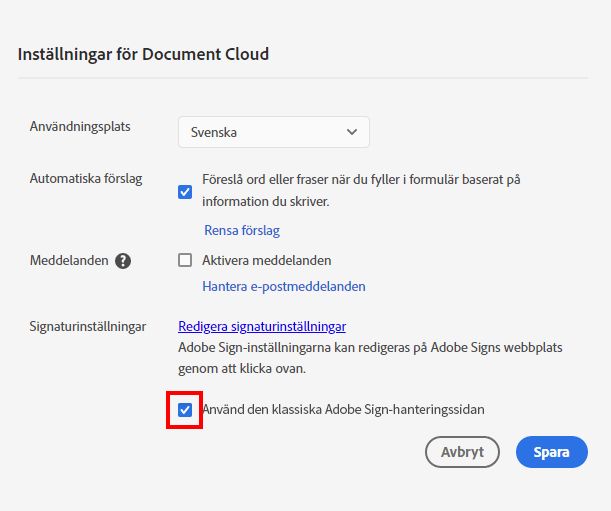Image resolution: width=611 pixels, height=511 pixels.
Task: Open the Hantera e-postmeddelanden link
Action: tap(284, 286)
